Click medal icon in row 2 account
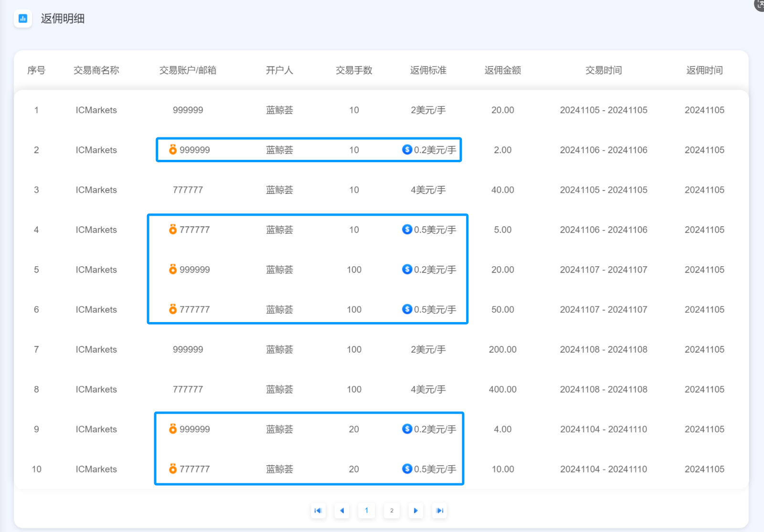Screen dimensions: 764x532 click(x=173, y=150)
